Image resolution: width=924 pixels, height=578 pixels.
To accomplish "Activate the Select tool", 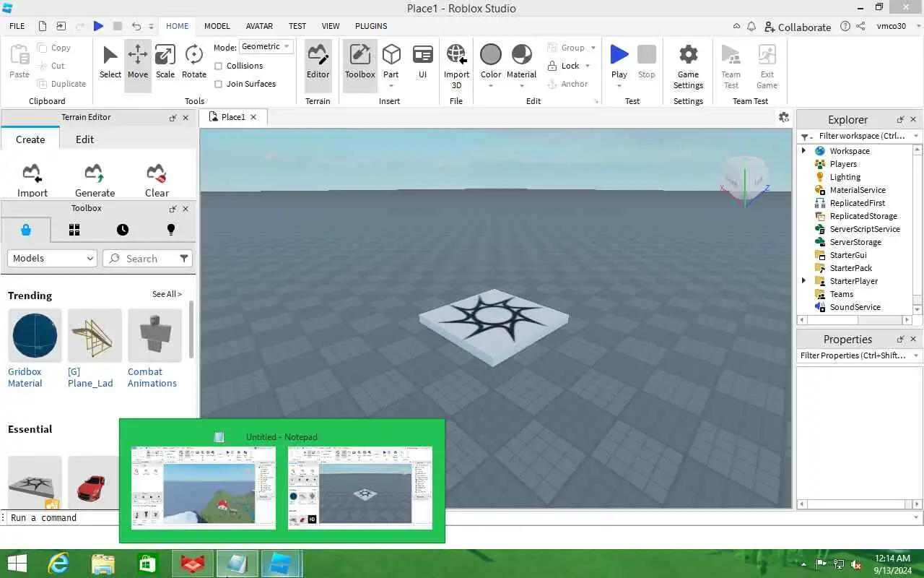I will click(110, 63).
